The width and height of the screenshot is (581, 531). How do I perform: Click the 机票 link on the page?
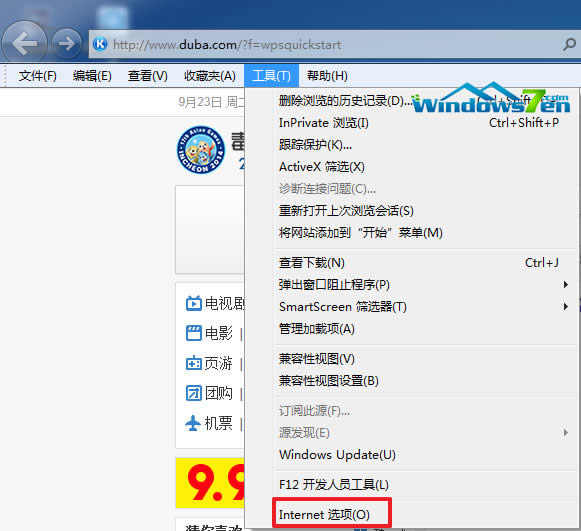tap(219, 423)
